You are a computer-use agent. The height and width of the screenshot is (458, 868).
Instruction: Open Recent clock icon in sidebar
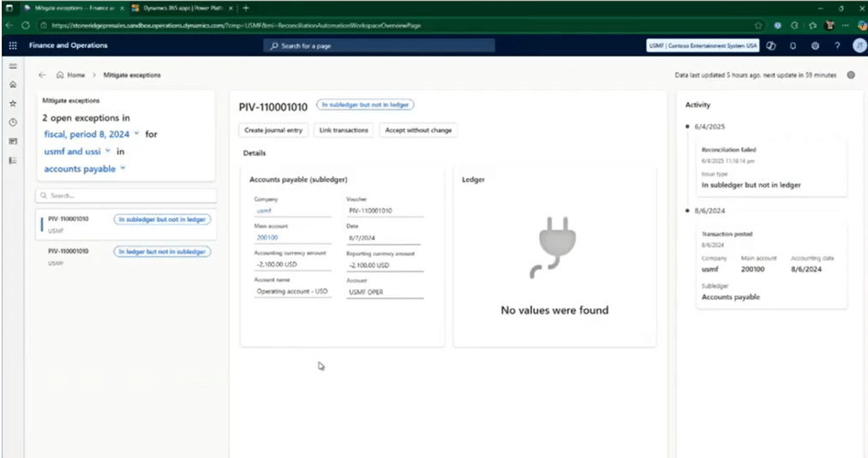coord(13,122)
